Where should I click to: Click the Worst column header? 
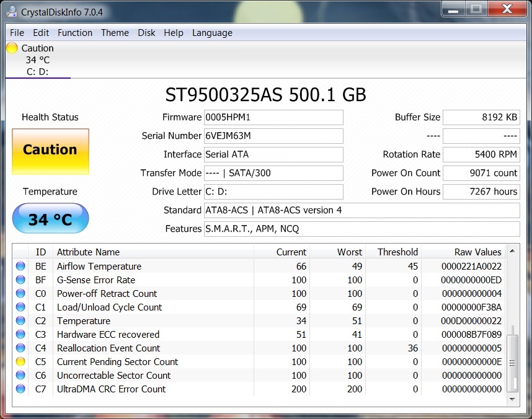point(337,252)
